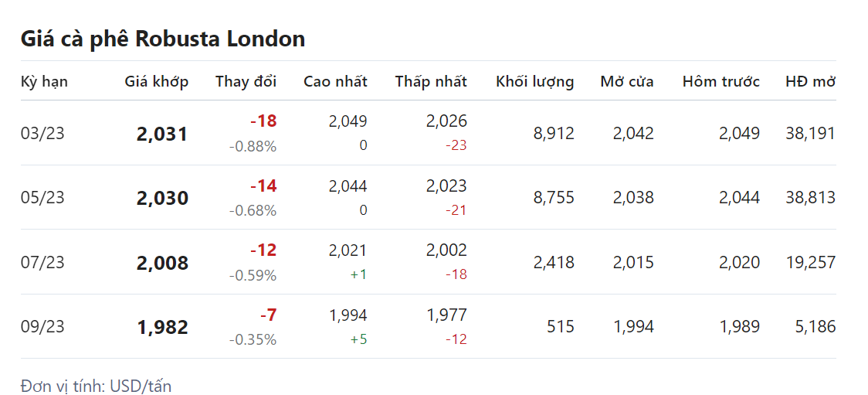
Task: Click the 07/23 contract term cell
Action: (42, 262)
